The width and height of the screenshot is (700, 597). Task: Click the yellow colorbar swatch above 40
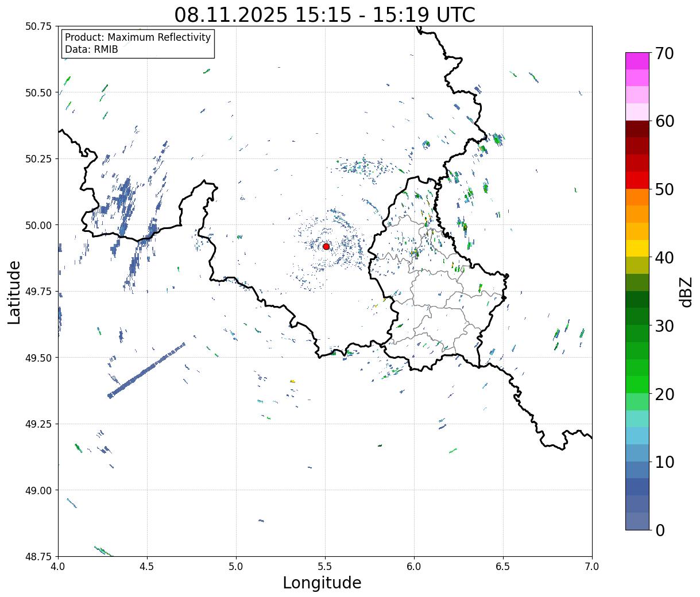tap(637, 249)
